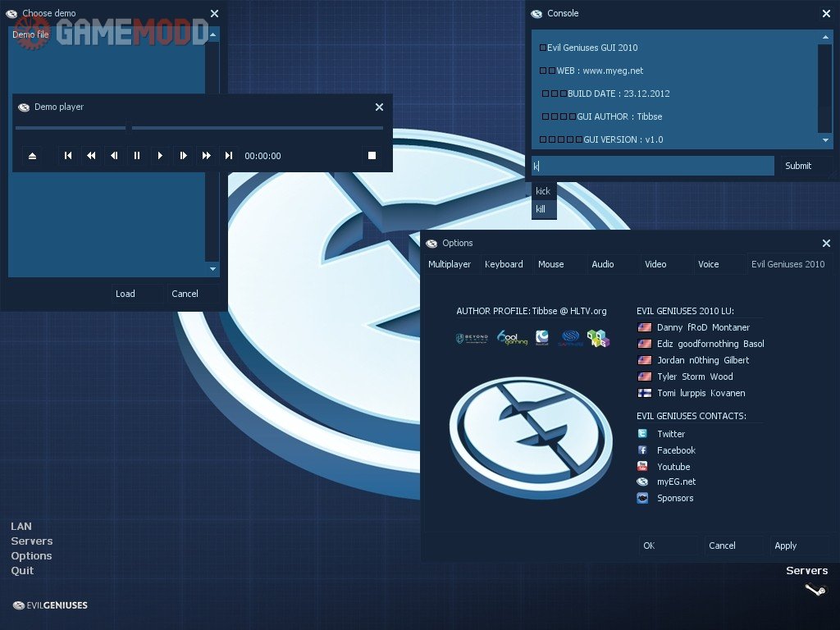Click the Submit button in Console
This screenshot has height=630, width=840.
(x=798, y=166)
